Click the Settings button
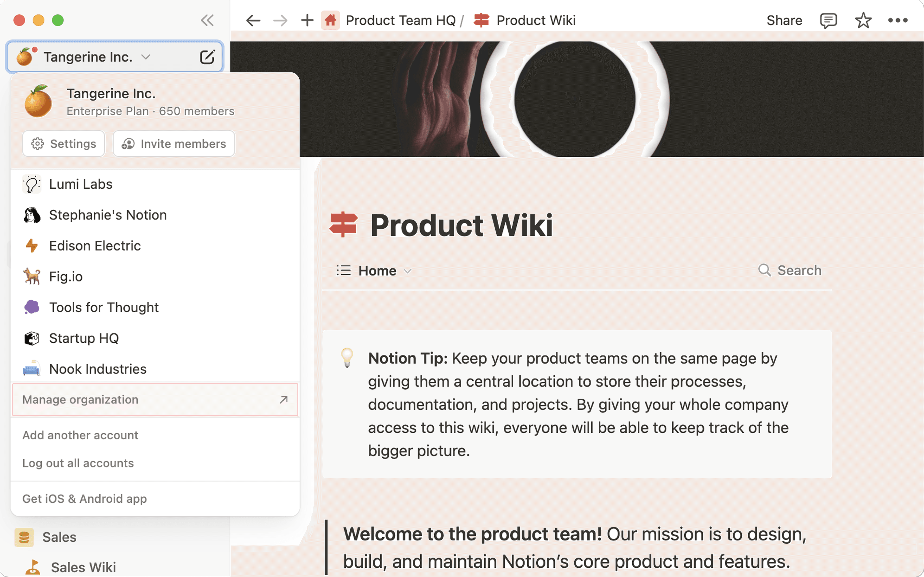 click(64, 144)
